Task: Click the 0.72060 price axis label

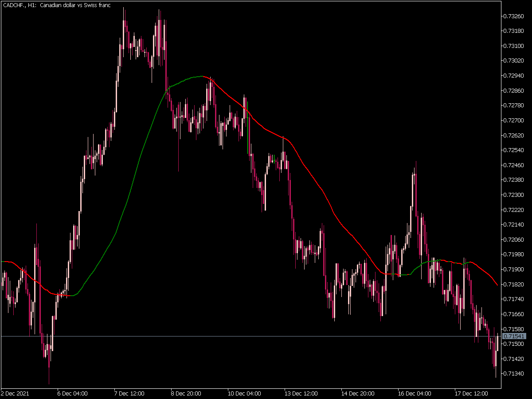Action: [513, 239]
